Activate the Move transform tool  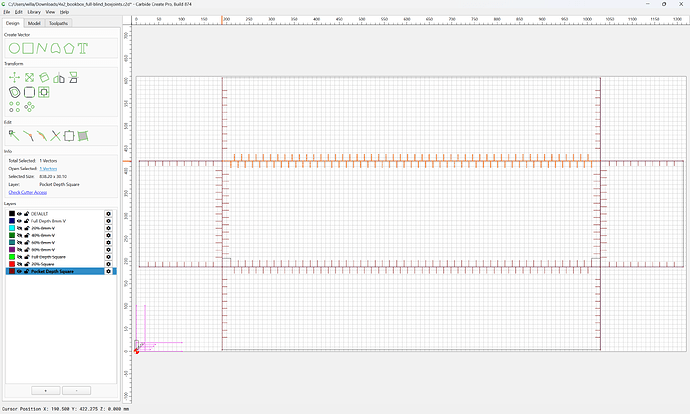click(15, 78)
